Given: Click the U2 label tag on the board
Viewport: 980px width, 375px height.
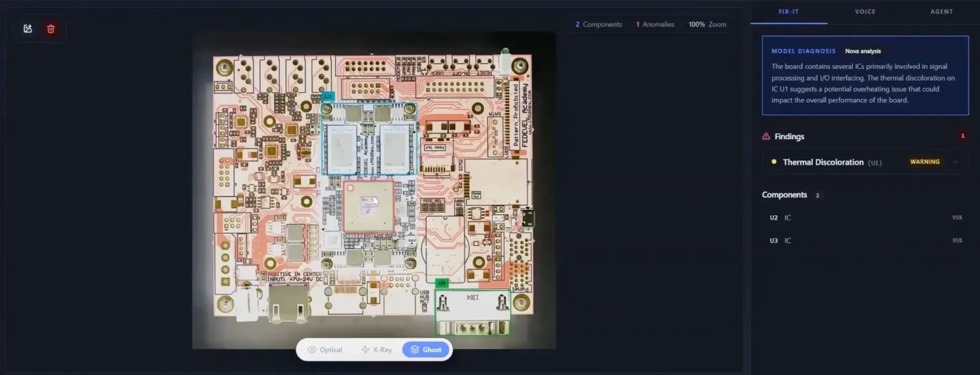Looking at the screenshot, I should point(328,97).
